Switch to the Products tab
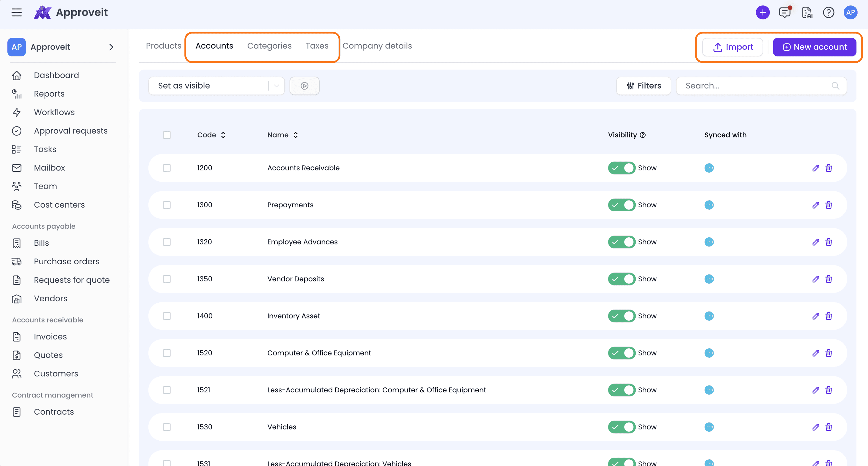Viewport: 868px width, 466px height. pos(163,46)
